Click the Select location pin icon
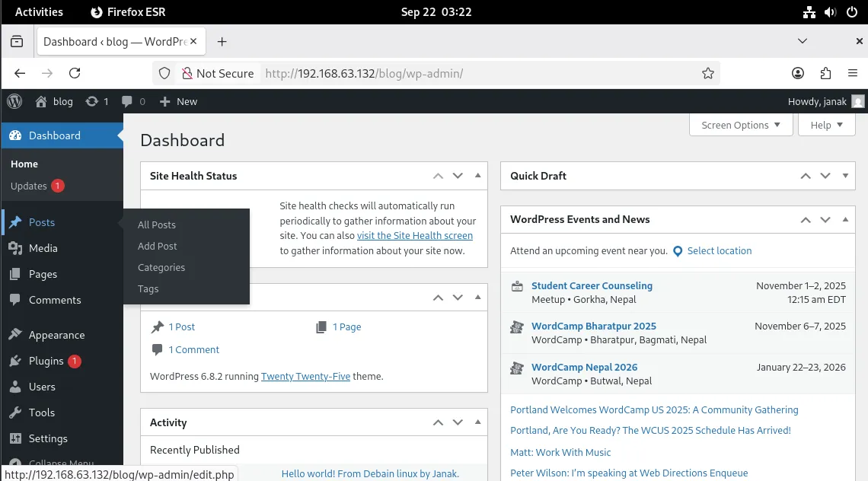The image size is (868, 481). 678,251
